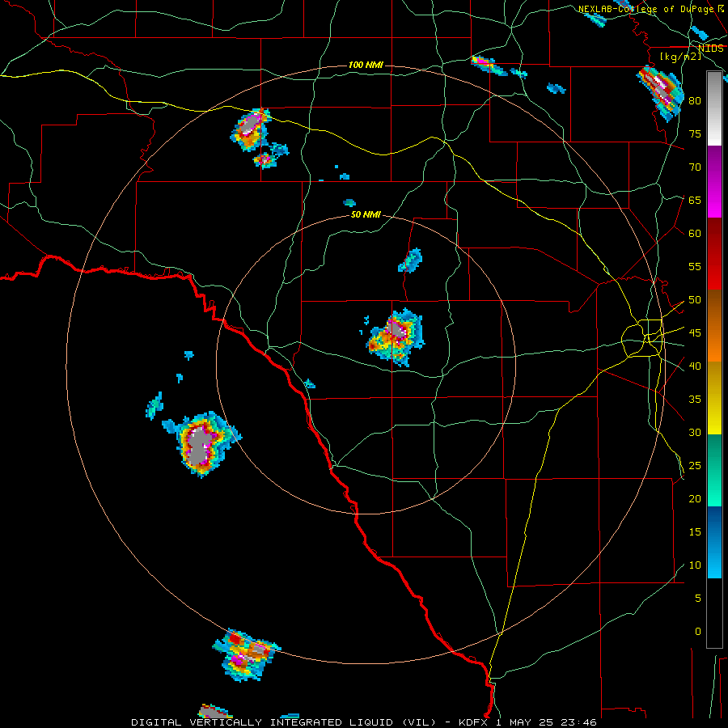Click the scale label "25"

tap(695, 466)
